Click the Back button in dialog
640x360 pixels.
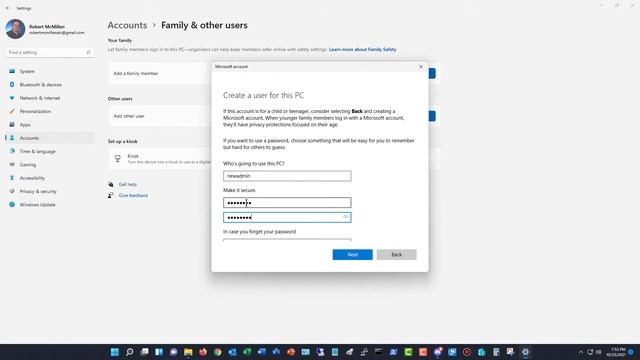point(396,255)
